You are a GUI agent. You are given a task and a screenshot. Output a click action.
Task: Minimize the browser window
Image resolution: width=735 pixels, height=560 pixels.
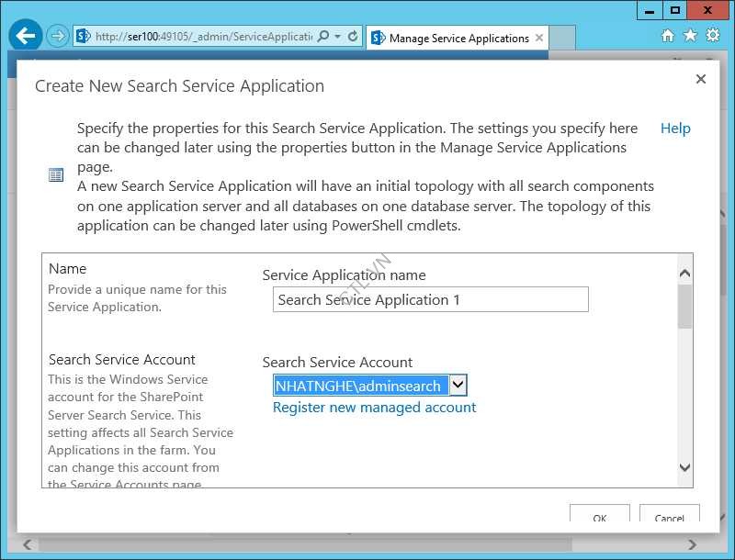[650, 10]
